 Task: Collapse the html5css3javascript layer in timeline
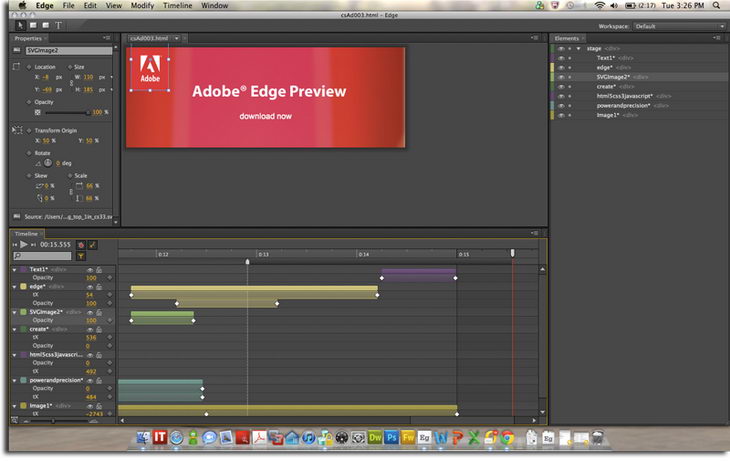14,355
